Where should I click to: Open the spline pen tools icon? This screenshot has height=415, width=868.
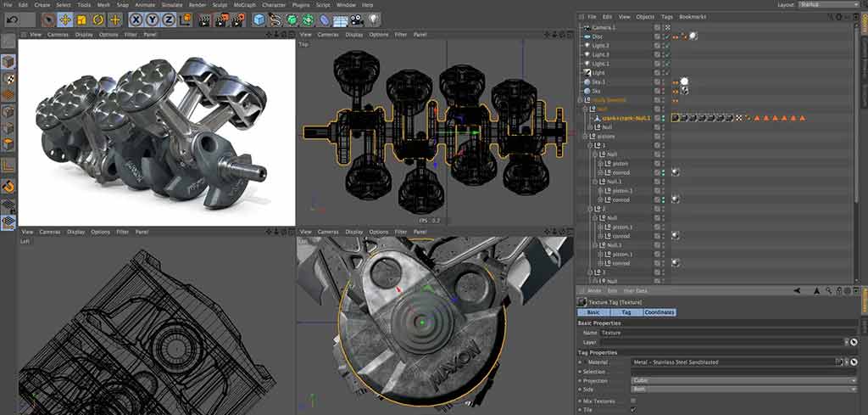(x=275, y=20)
